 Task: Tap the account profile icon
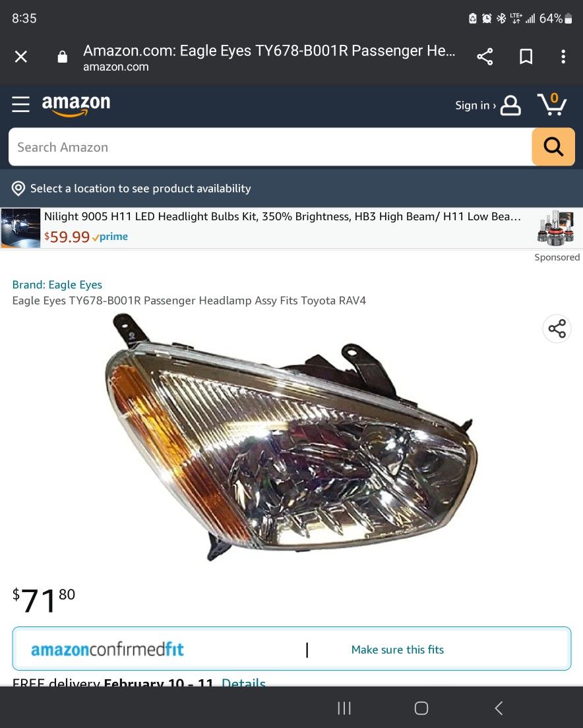(x=510, y=106)
